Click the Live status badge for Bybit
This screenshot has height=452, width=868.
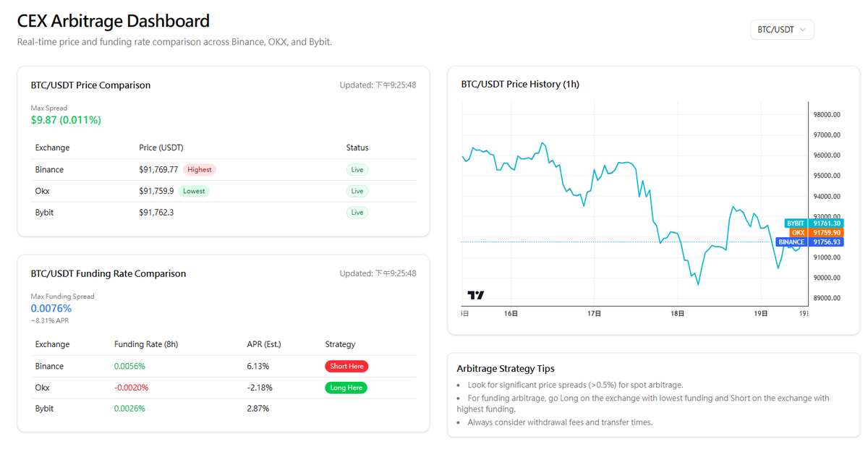tap(357, 213)
